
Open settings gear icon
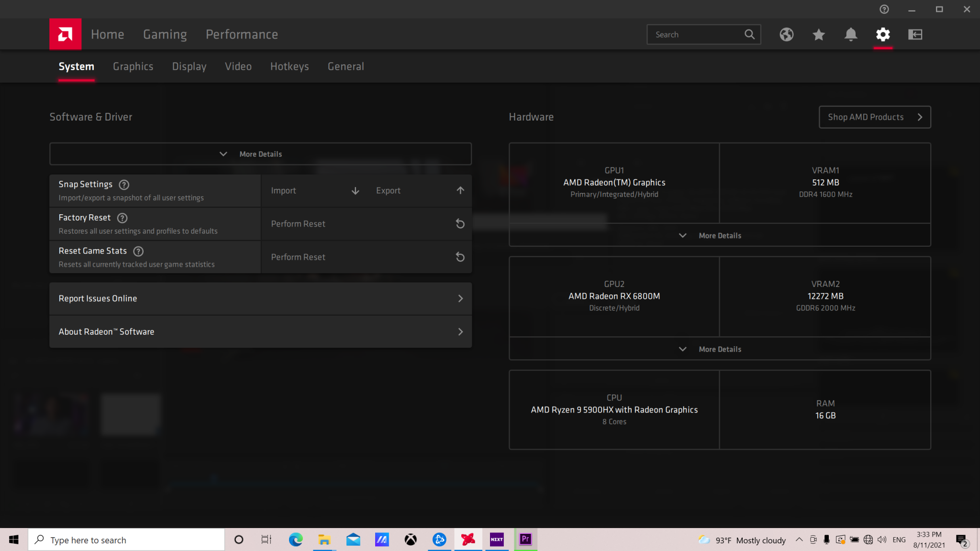[883, 34]
